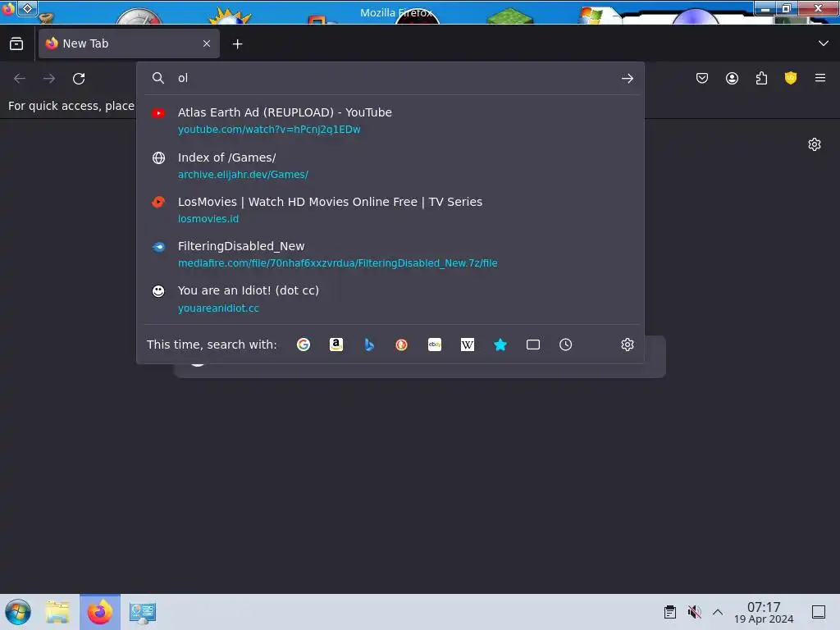Open the Firefox account icon
Screen dimensions: 840x630
[x=732, y=78]
